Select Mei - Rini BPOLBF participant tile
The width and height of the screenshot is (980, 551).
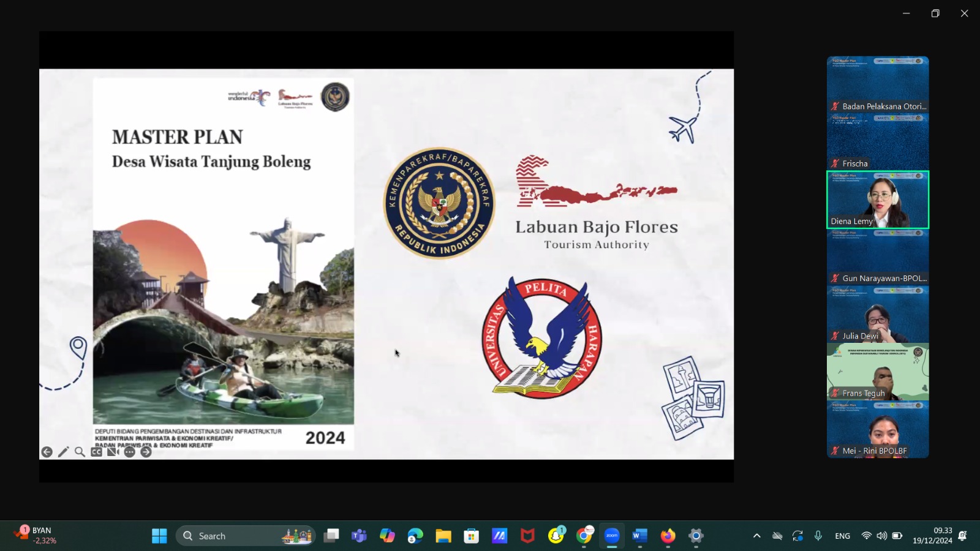(x=878, y=429)
